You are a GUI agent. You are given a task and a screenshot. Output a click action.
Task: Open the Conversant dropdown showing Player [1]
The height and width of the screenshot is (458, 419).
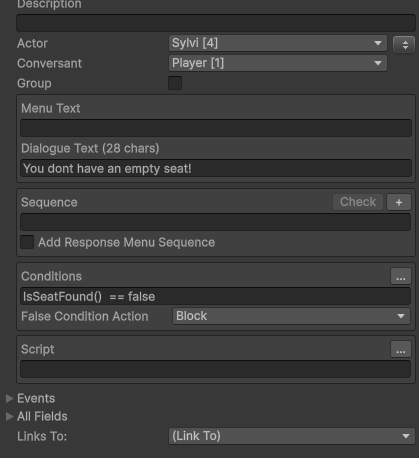(x=278, y=63)
